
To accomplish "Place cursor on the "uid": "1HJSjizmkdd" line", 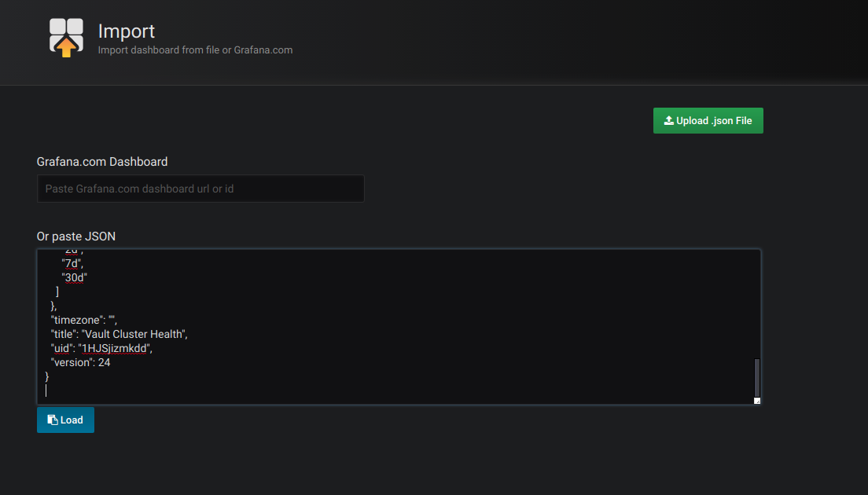I will coord(101,347).
